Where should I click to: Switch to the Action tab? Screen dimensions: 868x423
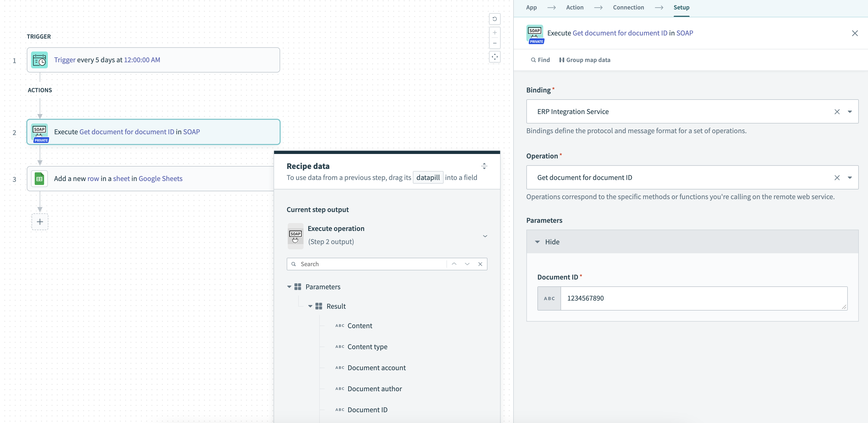pyautogui.click(x=574, y=7)
